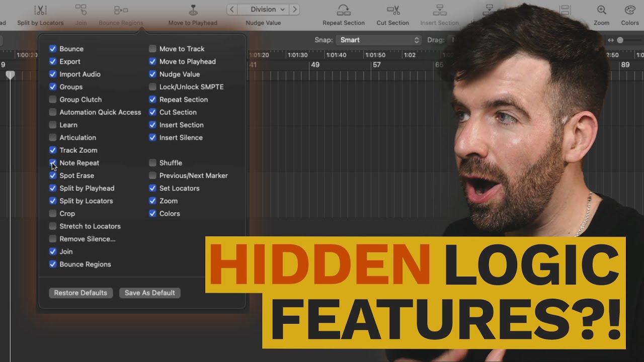Open the Snap mode dropdown set to Smart

click(379, 40)
